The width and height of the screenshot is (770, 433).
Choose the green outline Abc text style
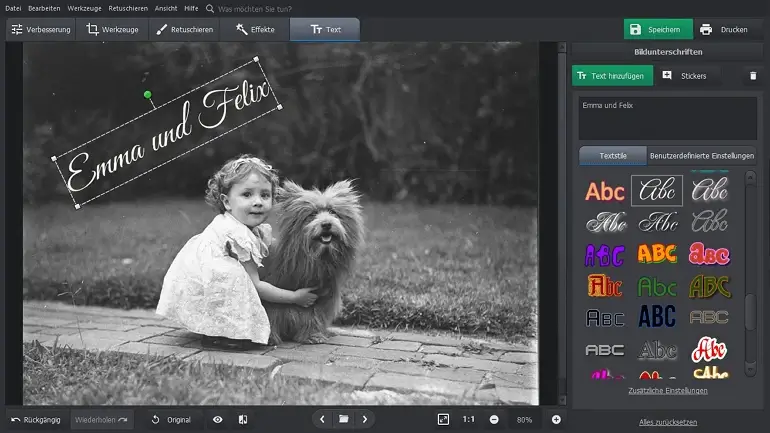pyautogui.click(x=657, y=287)
